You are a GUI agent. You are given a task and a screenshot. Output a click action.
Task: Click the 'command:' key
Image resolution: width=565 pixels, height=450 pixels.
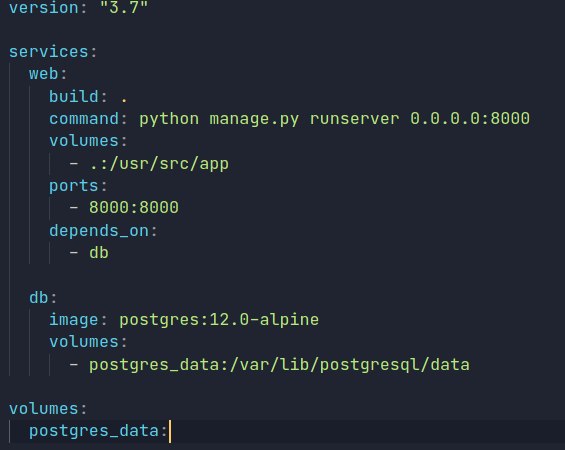(x=88, y=119)
